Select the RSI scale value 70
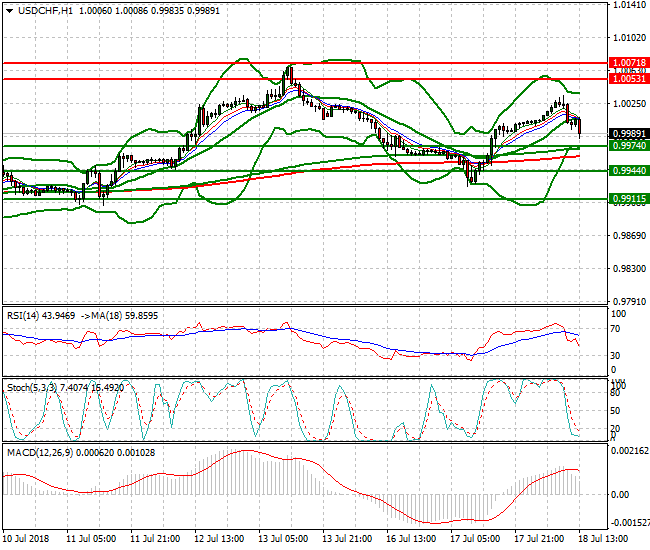Viewport: 650px width, 550px height. coord(616,329)
